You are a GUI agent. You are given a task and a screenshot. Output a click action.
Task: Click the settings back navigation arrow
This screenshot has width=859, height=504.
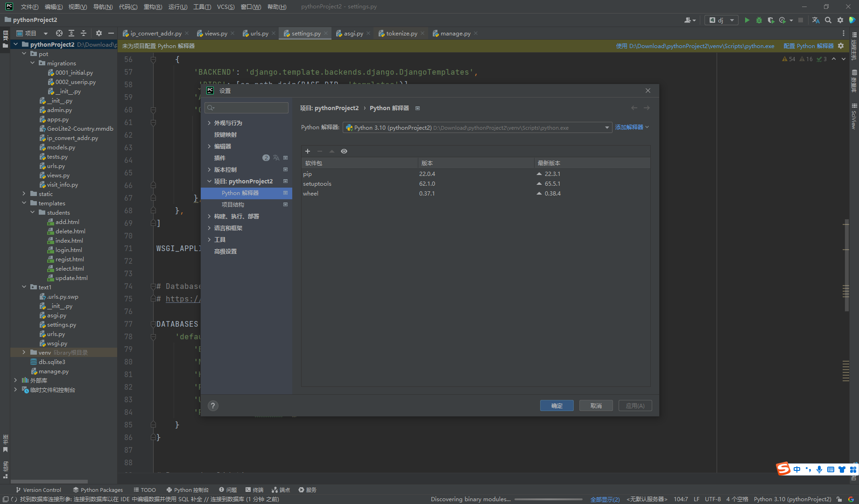coord(634,108)
